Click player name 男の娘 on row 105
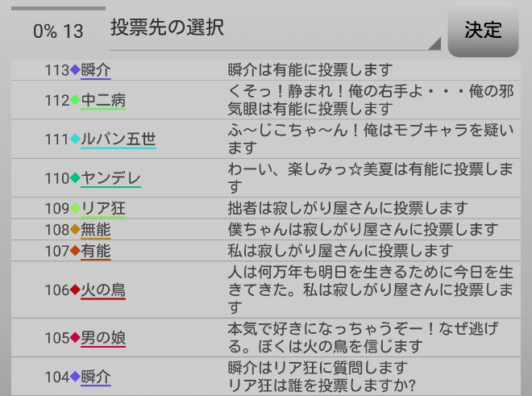Image resolution: width=532 pixels, height=396 pixels. click(102, 338)
